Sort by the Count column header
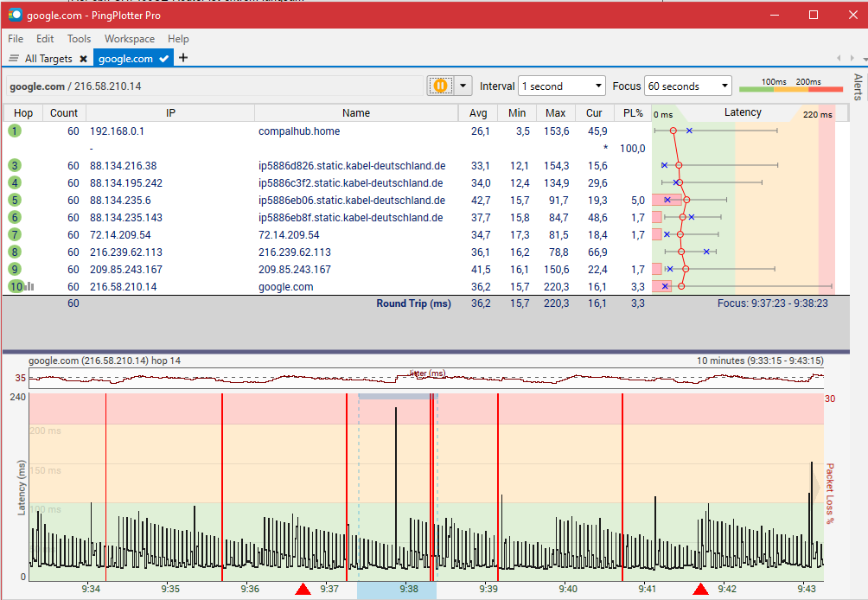This screenshot has height=600, width=868. 64,113
